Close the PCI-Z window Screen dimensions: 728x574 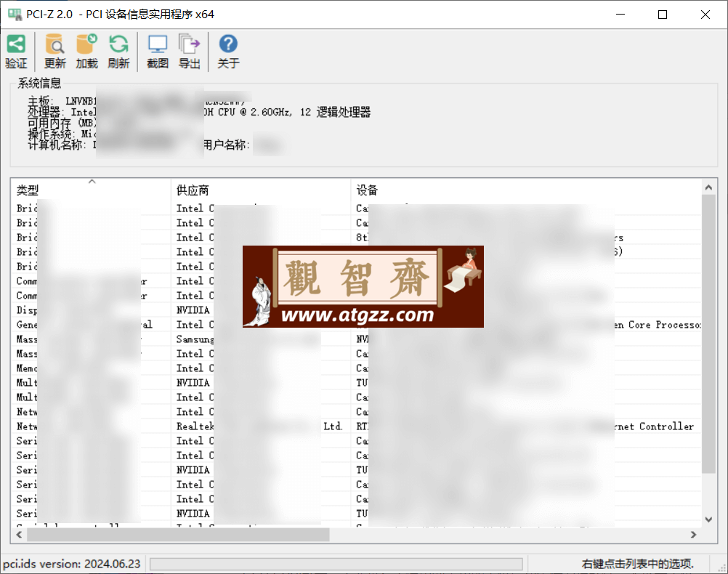pyautogui.click(x=705, y=15)
